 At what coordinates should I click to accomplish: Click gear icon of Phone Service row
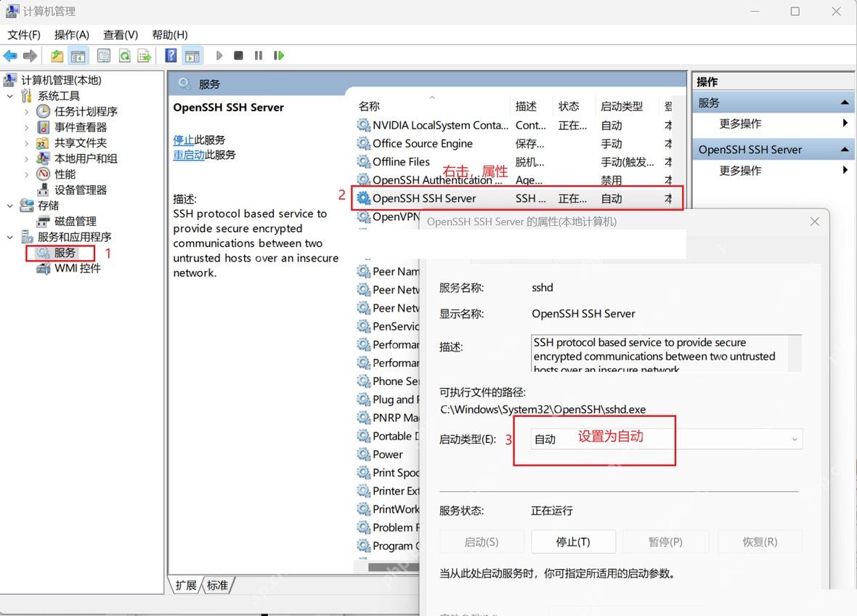[364, 381]
